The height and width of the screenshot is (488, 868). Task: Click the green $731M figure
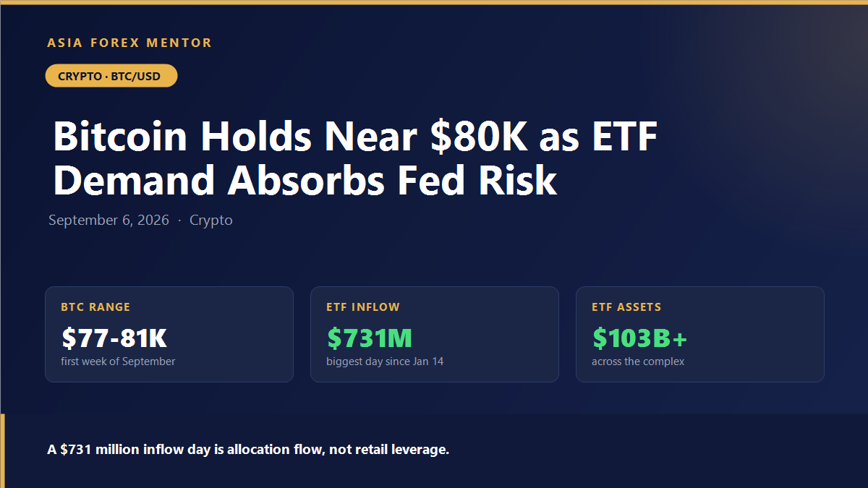click(x=370, y=338)
